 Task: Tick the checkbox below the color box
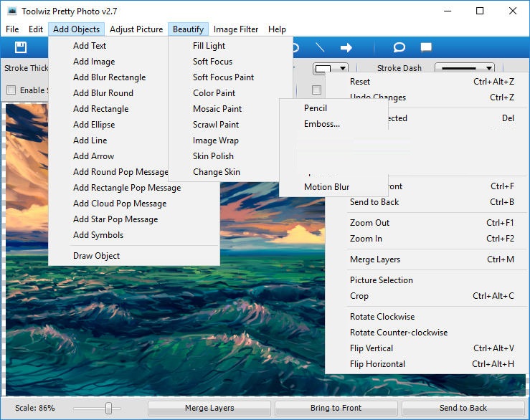click(x=316, y=90)
